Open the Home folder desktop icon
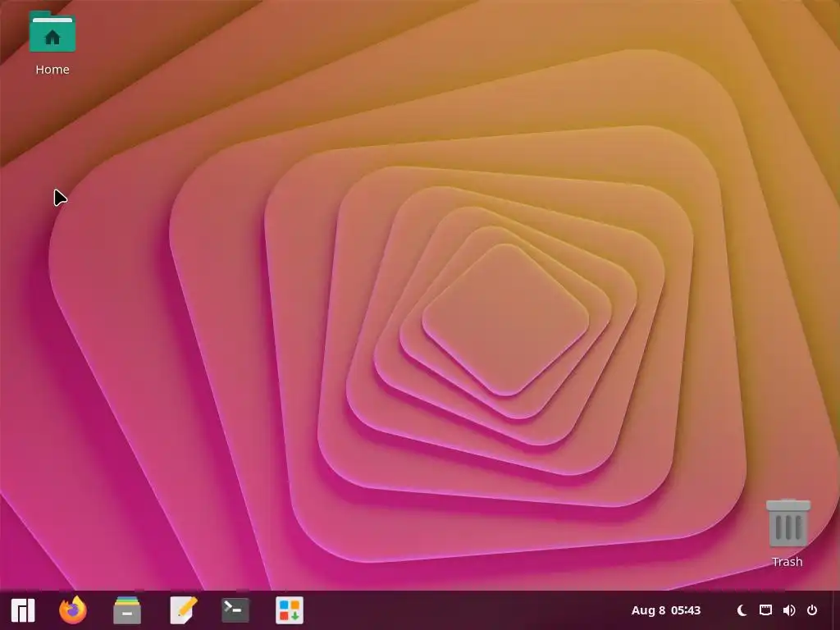The width and height of the screenshot is (840, 630). pyautogui.click(x=52, y=32)
